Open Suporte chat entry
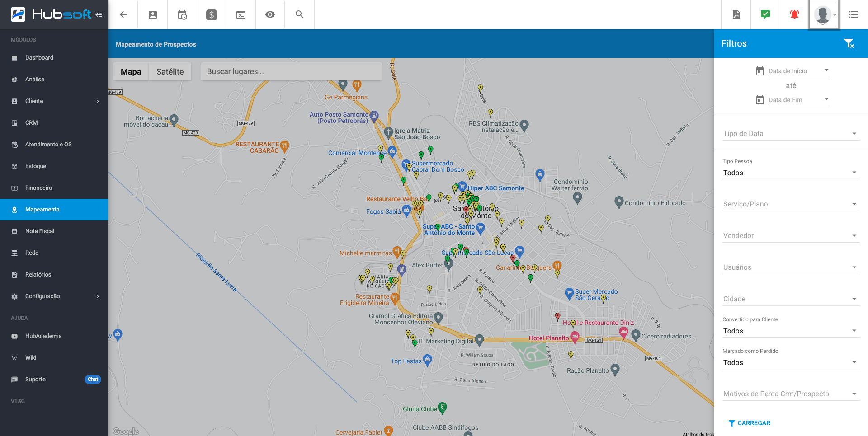This screenshot has width=868, height=436. click(x=54, y=380)
